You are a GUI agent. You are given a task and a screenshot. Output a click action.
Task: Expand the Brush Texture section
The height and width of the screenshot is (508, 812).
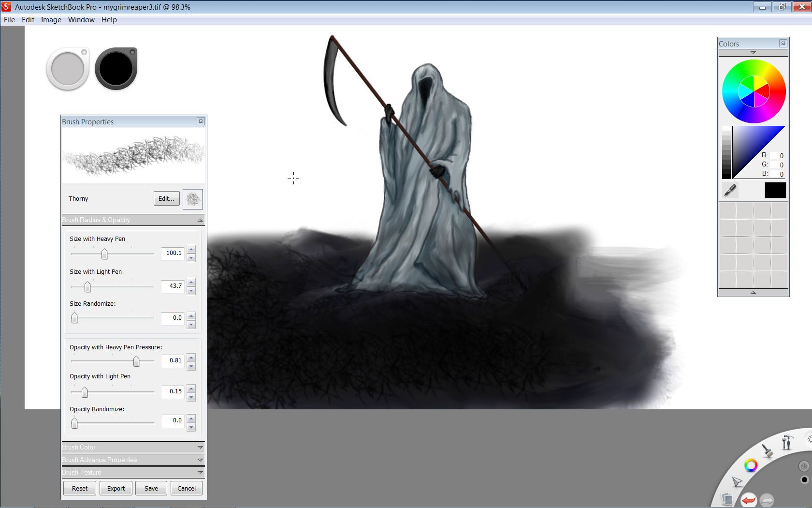pos(132,472)
